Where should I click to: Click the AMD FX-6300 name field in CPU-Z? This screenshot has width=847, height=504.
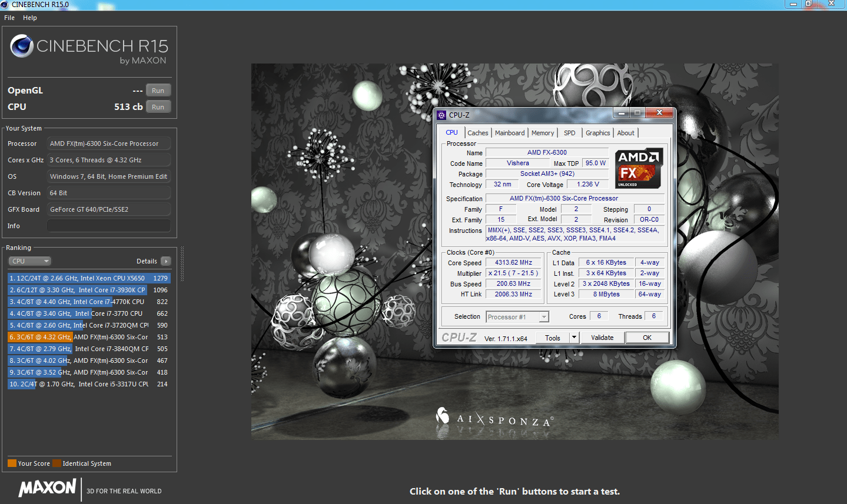click(x=547, y=152)
